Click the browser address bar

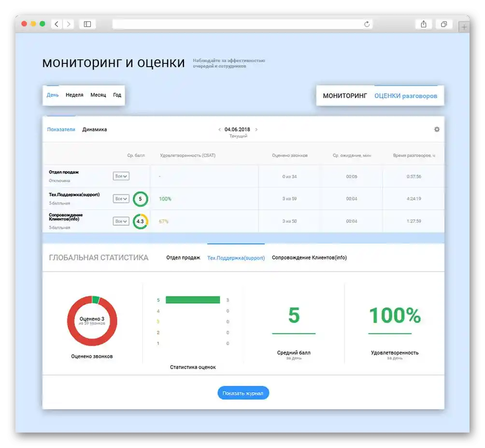pos(242,24)
